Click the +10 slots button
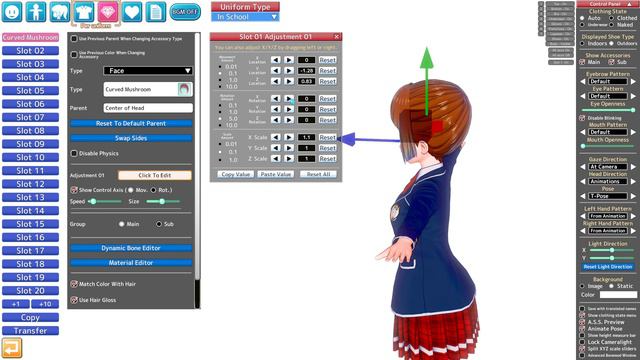 [x=45, y=304]
